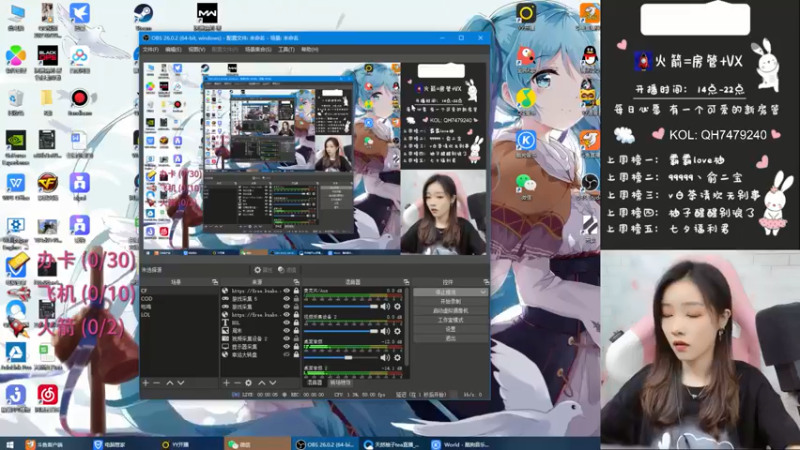Select the COD scene
The width and height of the screenshot is (800, 450).
pyautogui.click(x=179, y=298)
